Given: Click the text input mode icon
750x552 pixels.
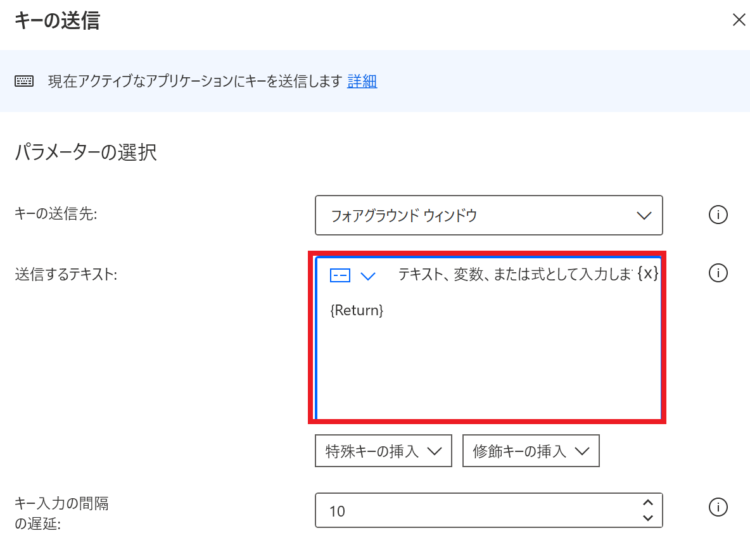Looking at the screenshot, I should tap(340, 275).
